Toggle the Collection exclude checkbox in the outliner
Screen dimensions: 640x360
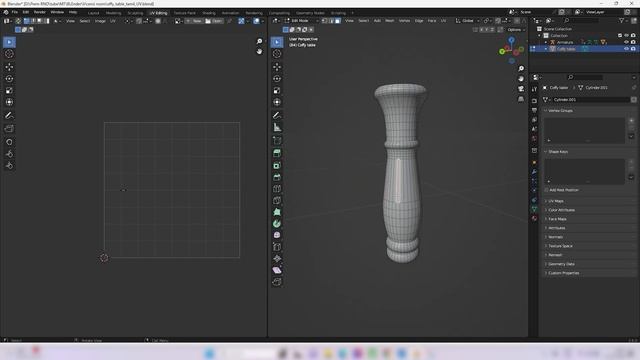[620, 36]
